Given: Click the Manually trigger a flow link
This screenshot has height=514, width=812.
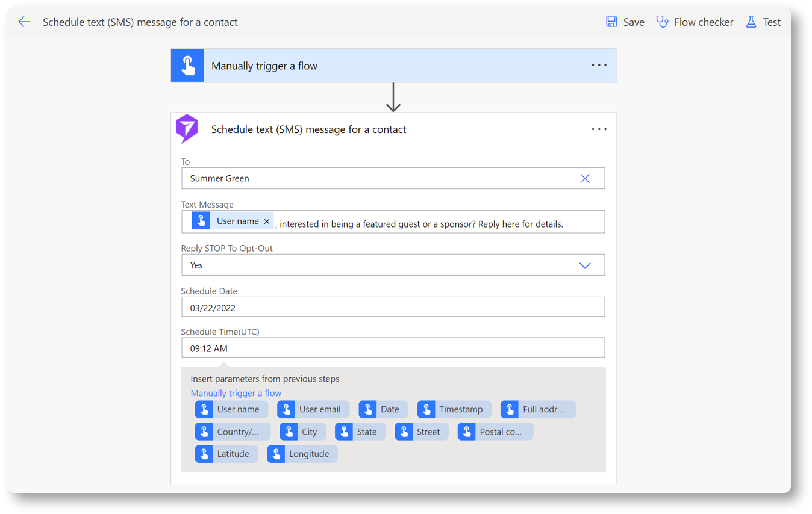Looking at the screenshot, I should pyautogui.click(x=236, y=393).
